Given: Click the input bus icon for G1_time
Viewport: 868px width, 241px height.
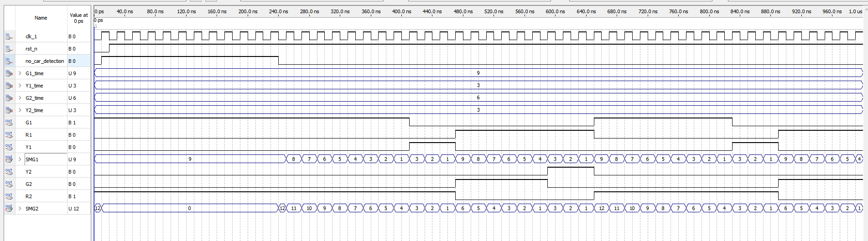Looking at the screenshot, I should 9,73.
